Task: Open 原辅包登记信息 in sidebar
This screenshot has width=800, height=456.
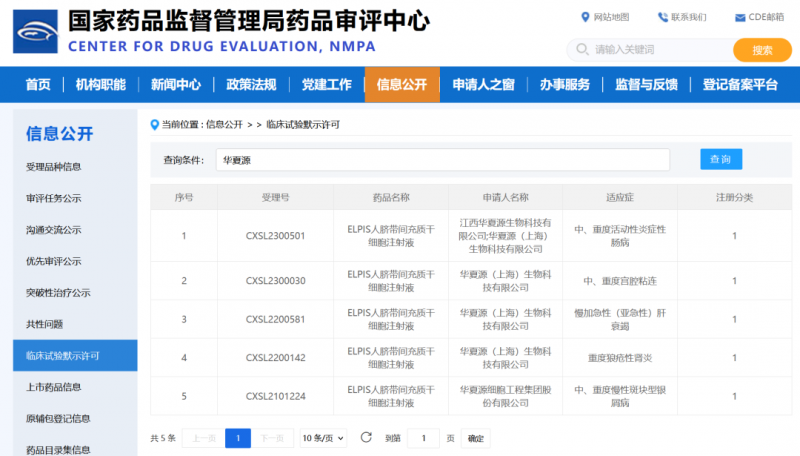Action: 58,419
